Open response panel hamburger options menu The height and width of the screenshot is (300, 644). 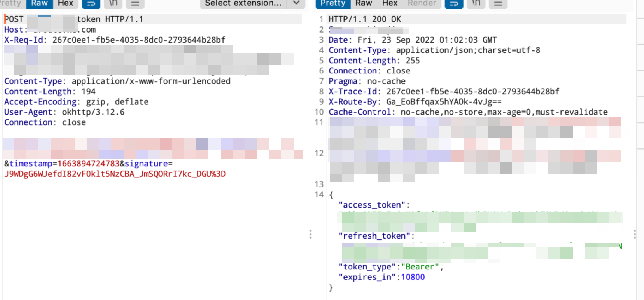click(498, 3)
